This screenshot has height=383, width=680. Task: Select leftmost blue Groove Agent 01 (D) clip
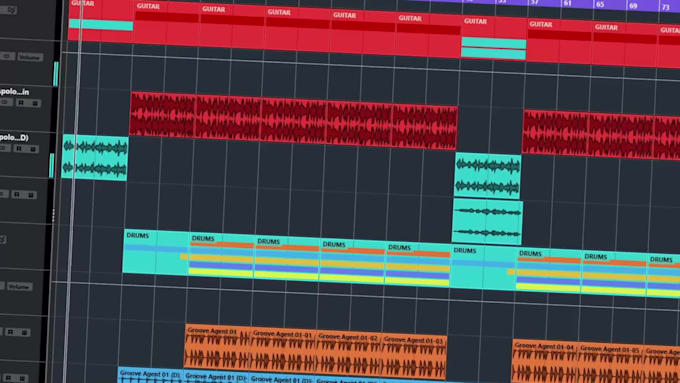click(150, 375)
